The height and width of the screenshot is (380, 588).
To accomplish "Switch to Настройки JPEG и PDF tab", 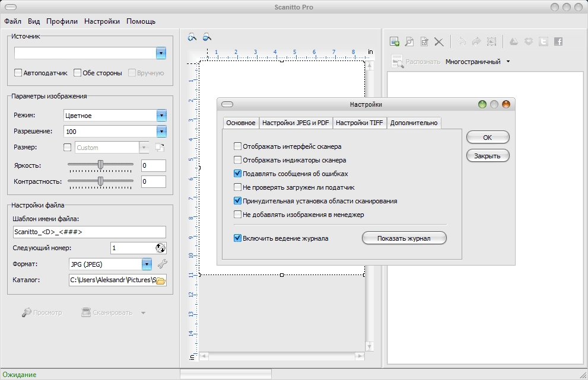I will coord(295,123).
